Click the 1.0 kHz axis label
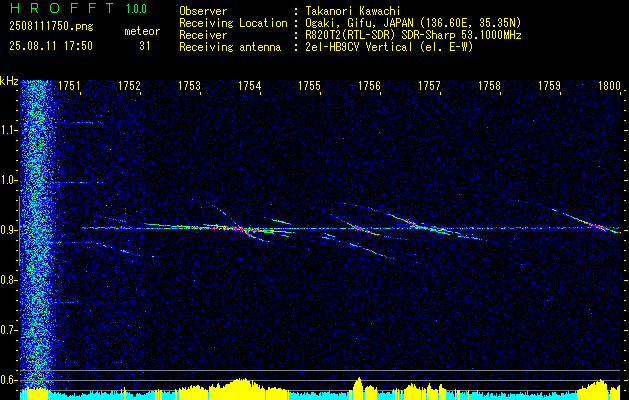This screenshot has height=400, width=629. point(10,180)
